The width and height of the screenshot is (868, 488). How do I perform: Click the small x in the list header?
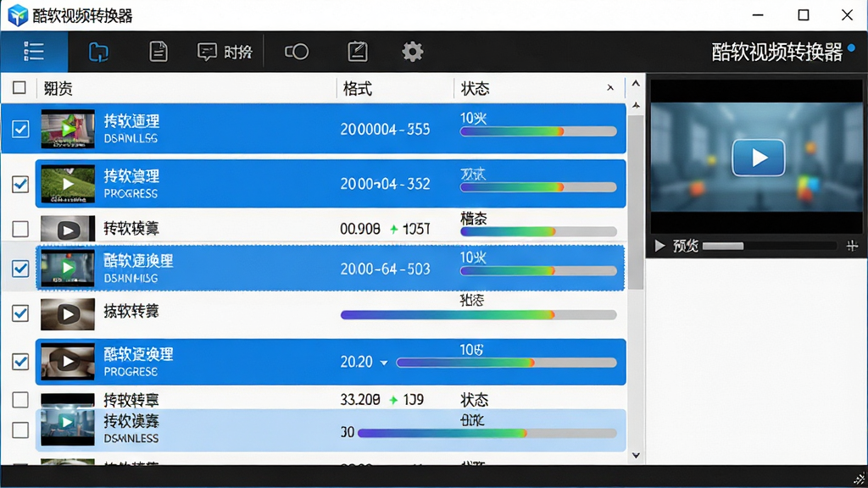pyautogui.click(x=610, y=87)
